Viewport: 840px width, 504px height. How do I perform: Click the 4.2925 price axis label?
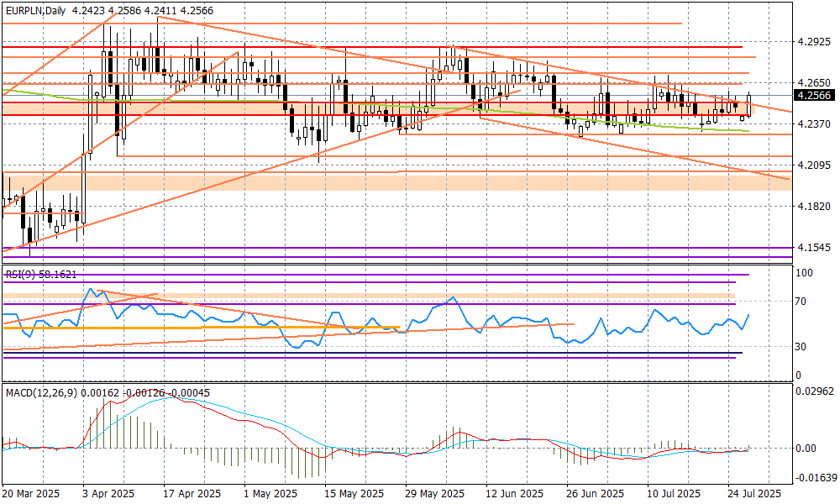click(x=814, y=40)
